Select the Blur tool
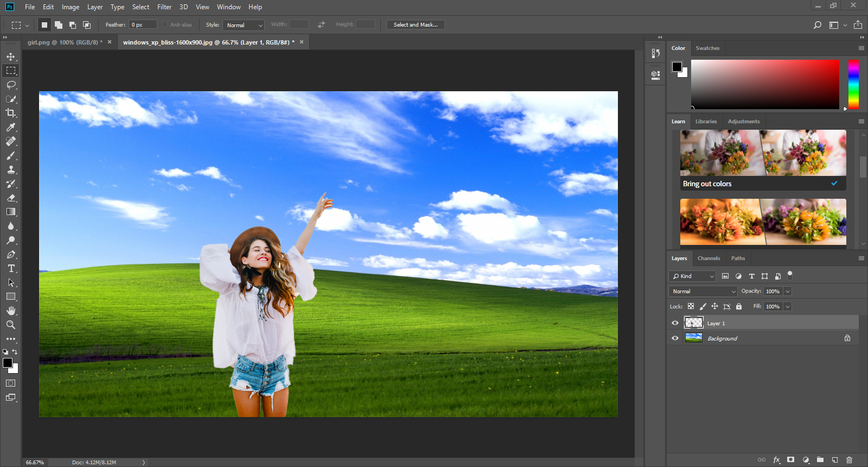This screenshot has height=467, width=868. [11, 226]
